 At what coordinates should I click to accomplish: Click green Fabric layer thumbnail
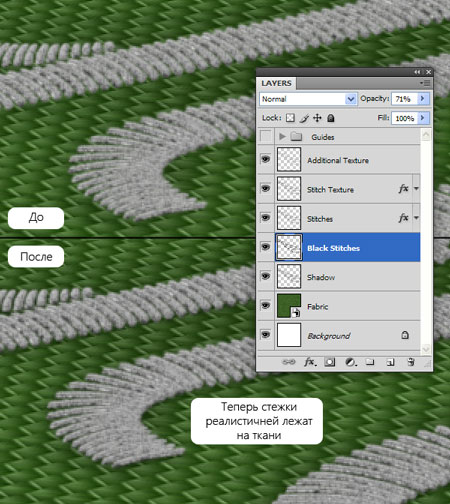289,305
